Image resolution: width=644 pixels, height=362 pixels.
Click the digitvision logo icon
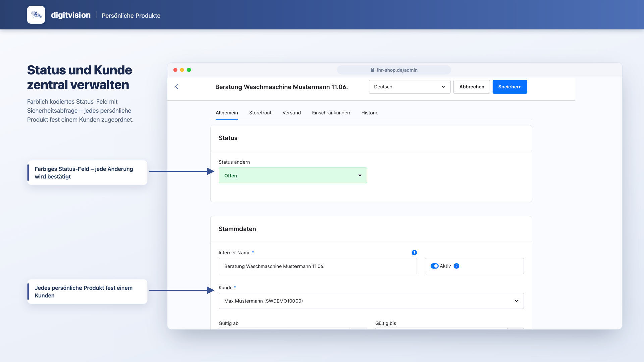tap(36, 15)
